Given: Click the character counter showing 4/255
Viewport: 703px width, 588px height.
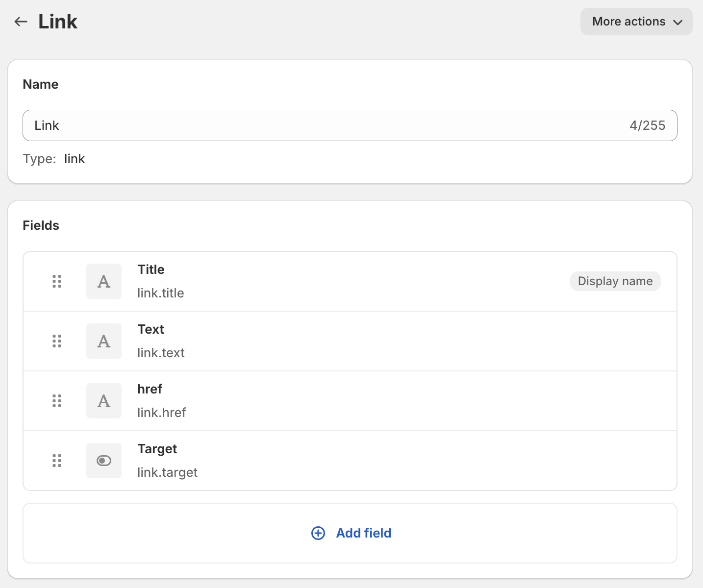Looking at the screenshot, I should pos(647,125).
